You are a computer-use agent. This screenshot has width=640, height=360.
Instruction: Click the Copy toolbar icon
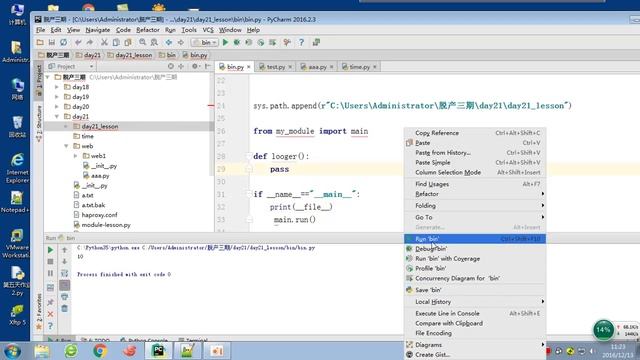pos(116,42)
